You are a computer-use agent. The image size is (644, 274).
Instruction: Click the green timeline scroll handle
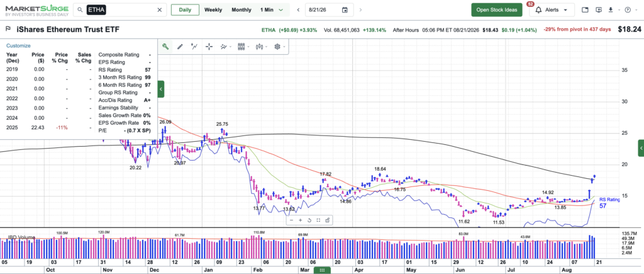tap(323, 270)
